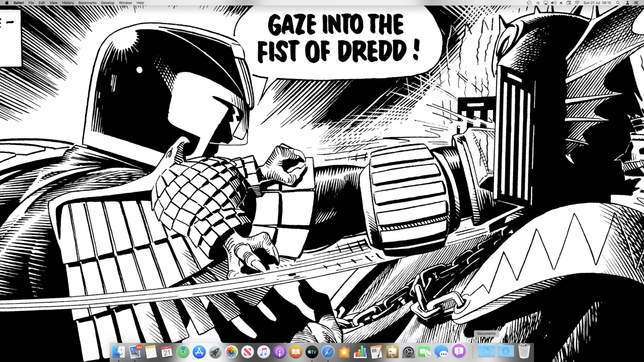The height and width of the screenshot is (362, 644).
Task: Click the Bluetooth menu bar icon
Action: [x=538, y=3]
